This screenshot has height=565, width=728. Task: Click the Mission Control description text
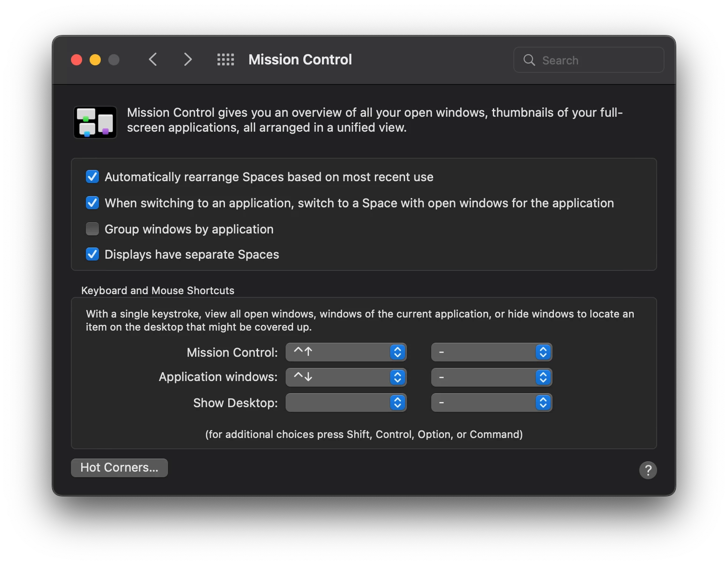375,120
